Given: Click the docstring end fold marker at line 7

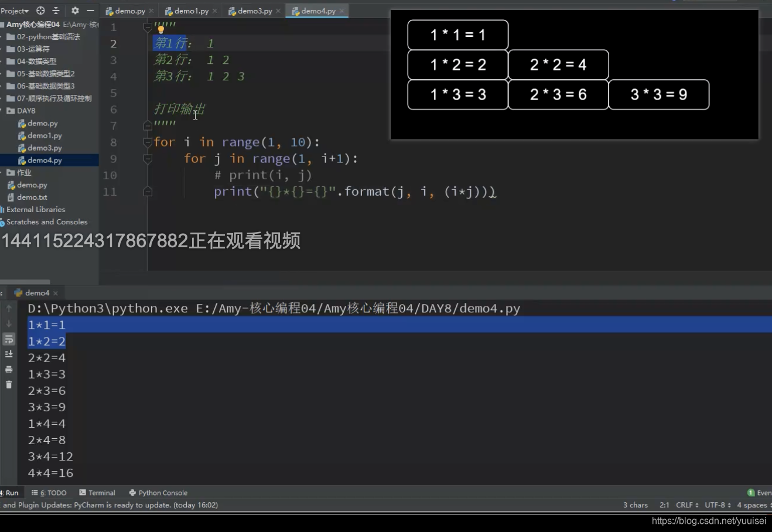Looking at the screenshot, I should click(148, 125).
